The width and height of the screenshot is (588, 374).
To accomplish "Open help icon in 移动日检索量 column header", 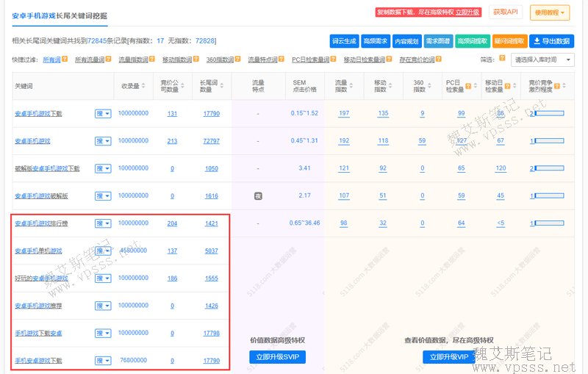I will coord(507,86).
